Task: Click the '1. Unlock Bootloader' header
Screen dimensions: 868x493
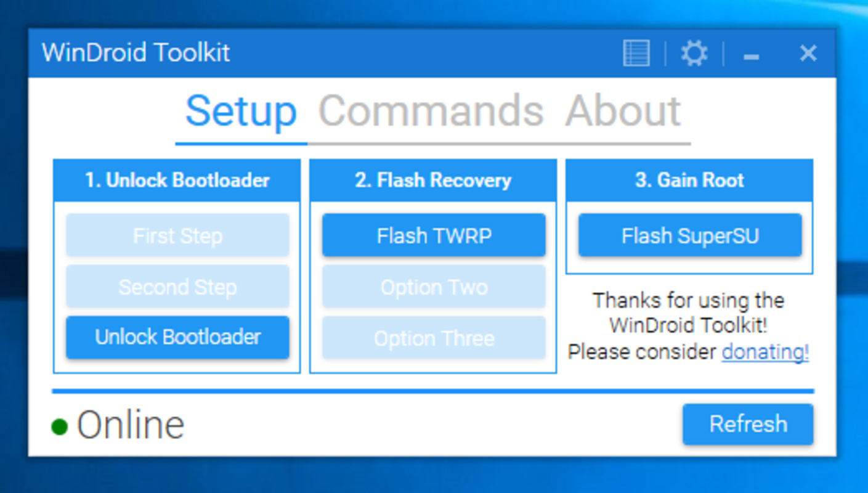Action: (x=177, y=181)
